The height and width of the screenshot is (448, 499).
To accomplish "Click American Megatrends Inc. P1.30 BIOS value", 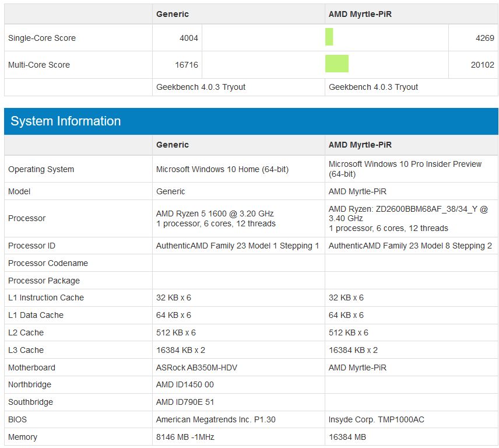I will pos(216,419).
